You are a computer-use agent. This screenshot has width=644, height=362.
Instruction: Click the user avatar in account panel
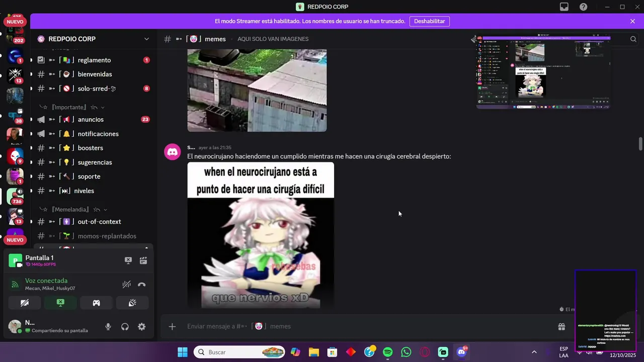[15, 327]
